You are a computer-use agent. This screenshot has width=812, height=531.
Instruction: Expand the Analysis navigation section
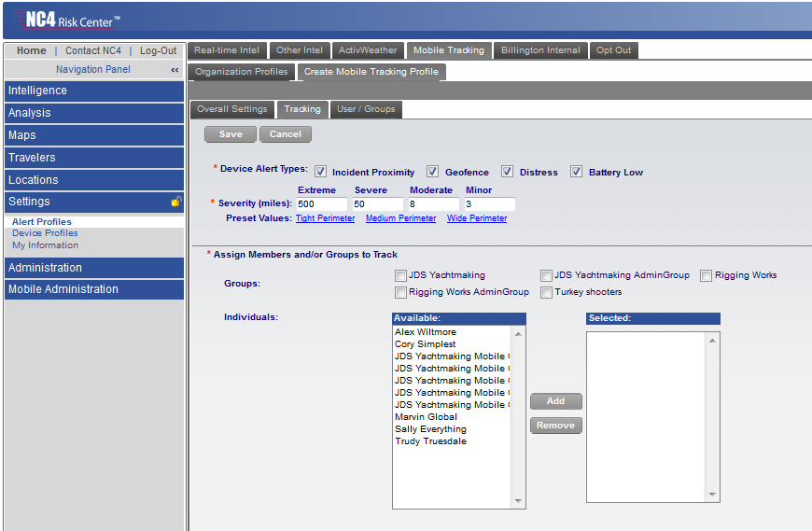[x=94, y=113]
